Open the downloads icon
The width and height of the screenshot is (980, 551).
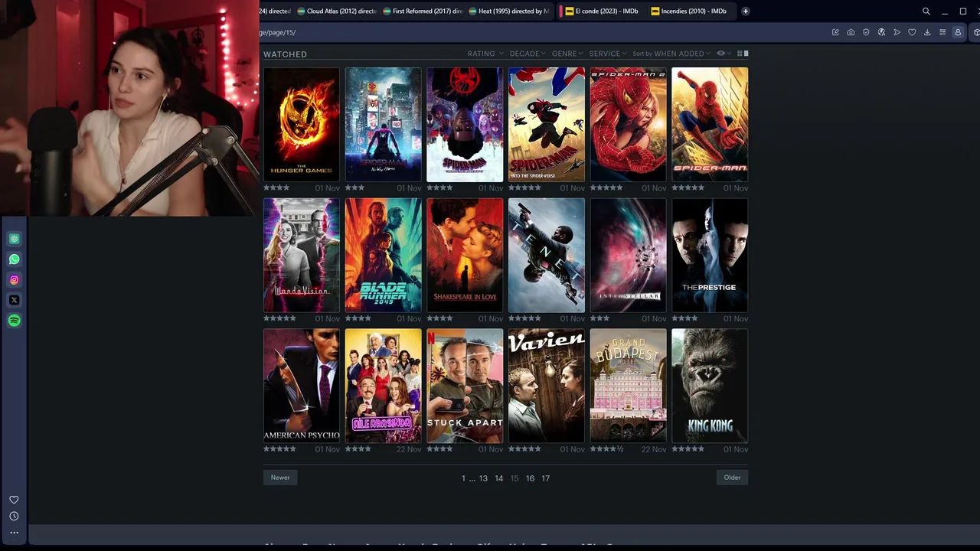927,32
